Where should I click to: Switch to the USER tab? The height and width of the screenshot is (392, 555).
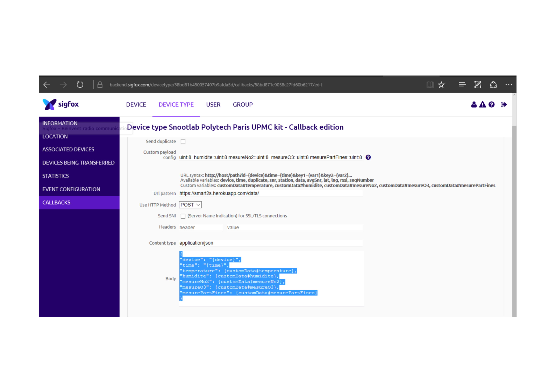pos(213,105)
